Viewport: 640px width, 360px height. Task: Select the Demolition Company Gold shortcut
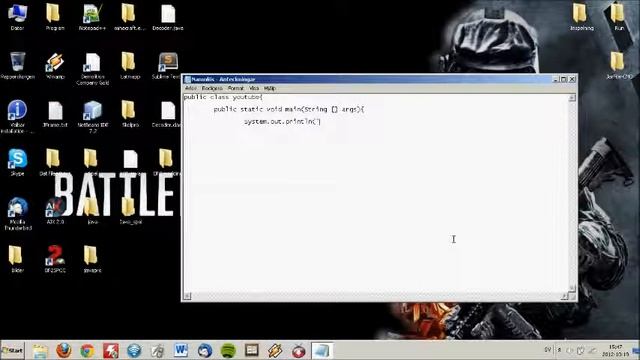pos(92,69)
